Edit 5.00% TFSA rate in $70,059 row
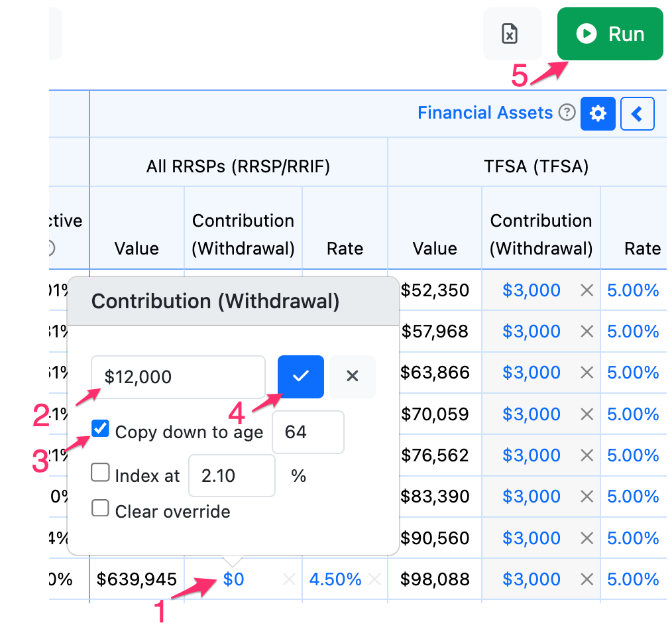The width and height of the screenshot is (672, 639). pos(633,414)
